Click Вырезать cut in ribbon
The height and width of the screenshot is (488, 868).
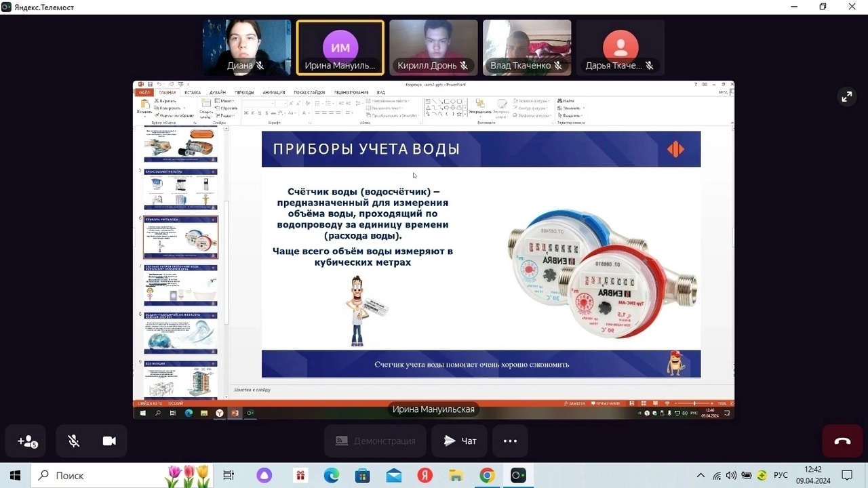point(165,101)
